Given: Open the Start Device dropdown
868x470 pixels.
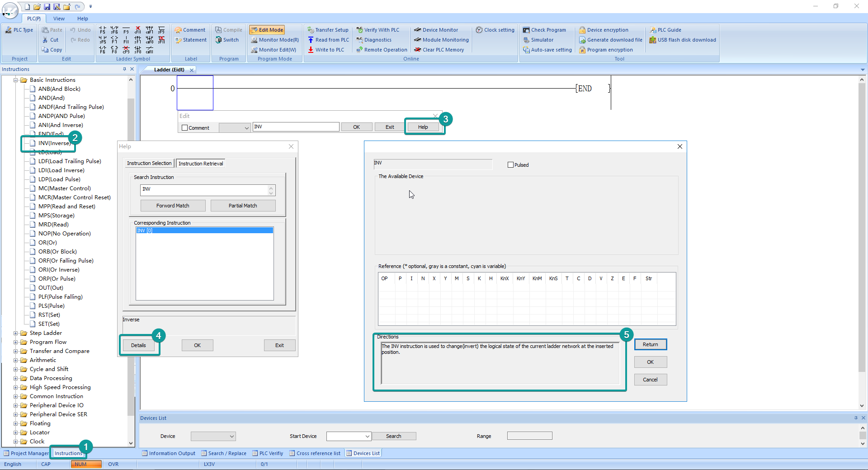Looking at the screenshot, I should pyautogui.click(x=348, y=436).
